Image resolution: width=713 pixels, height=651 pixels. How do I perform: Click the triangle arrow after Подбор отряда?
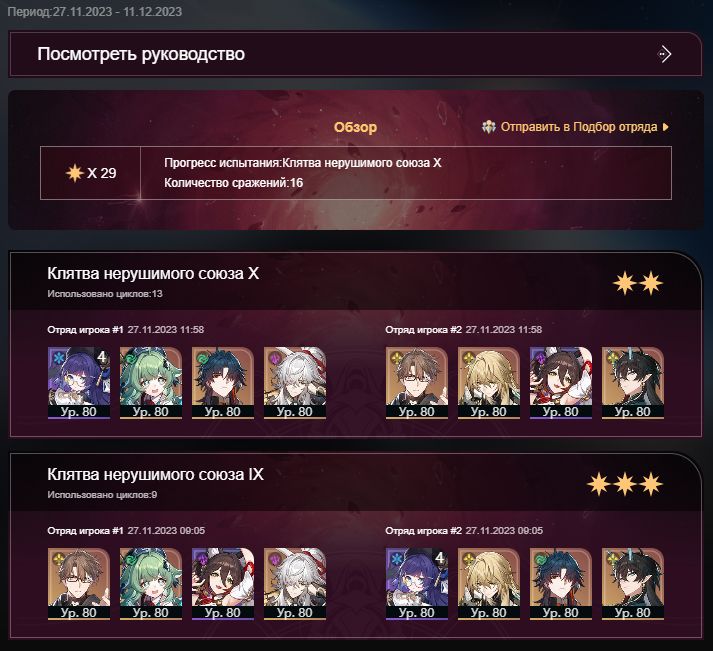click(666, 127)
